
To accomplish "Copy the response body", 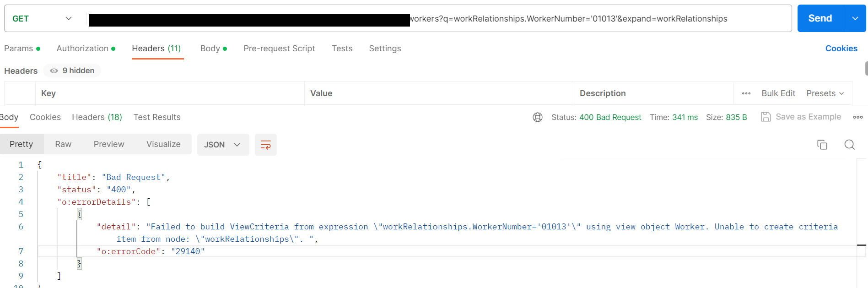I will (x=822, y=145).
